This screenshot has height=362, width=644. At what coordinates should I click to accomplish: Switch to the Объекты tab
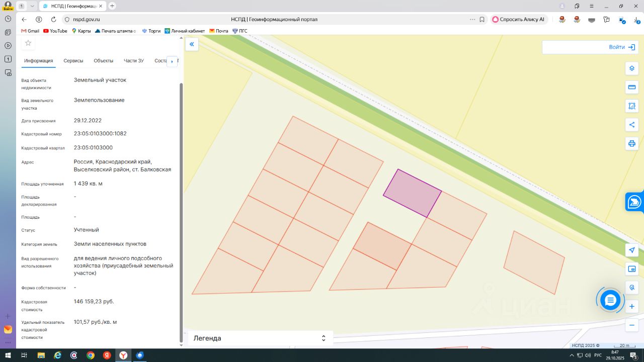pyautogui.click(x=104, y=61)
